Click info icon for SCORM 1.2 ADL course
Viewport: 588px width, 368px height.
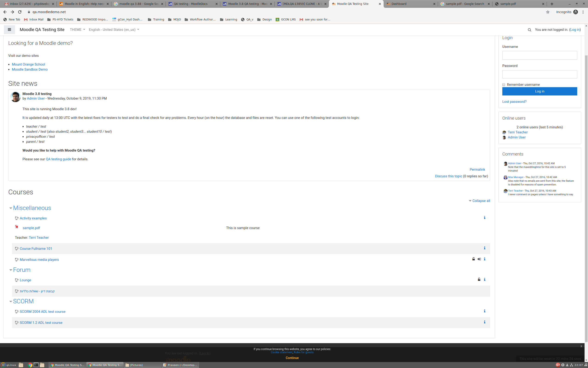click(484, 322)
